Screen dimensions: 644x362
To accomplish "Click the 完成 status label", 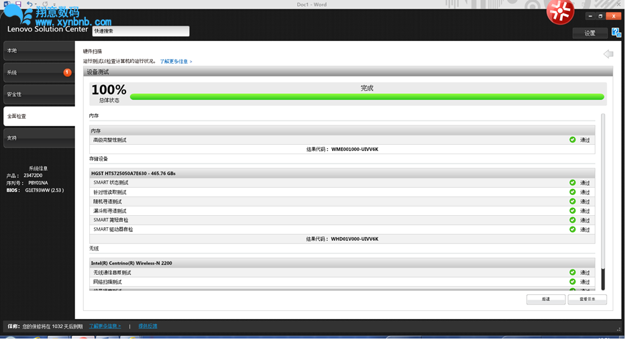I will 367,88.
